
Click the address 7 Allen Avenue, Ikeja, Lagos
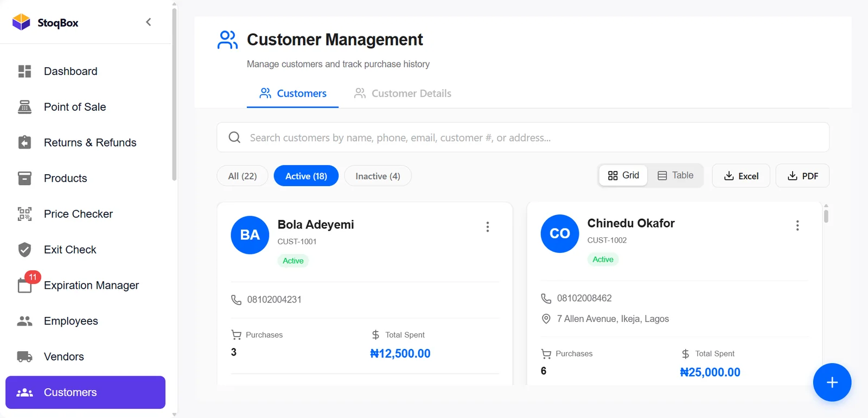613,319
